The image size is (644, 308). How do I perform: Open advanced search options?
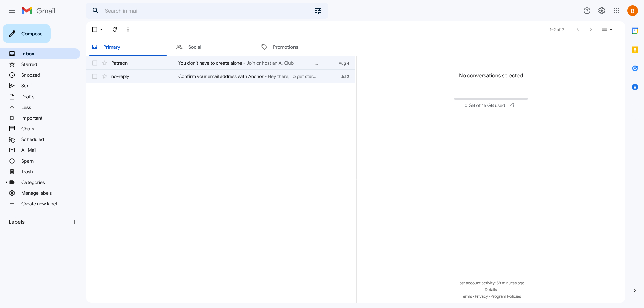click(x=318, y=11)
